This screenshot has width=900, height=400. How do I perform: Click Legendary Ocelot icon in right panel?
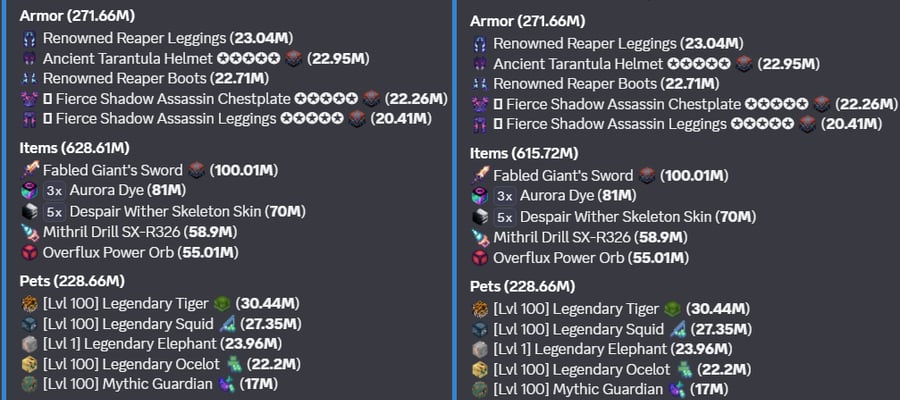(480, 370)
